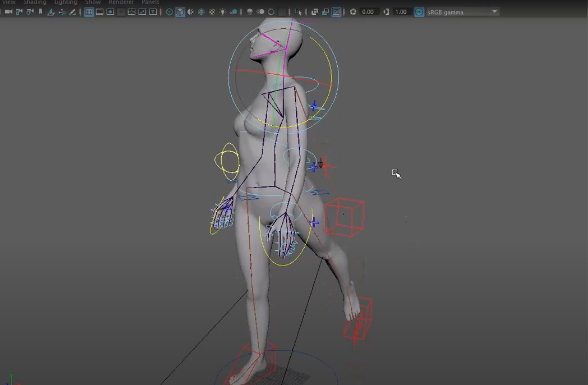Click the Use All Lights bulb icon
This screenshot has height=385, width=588.
(x=223, y=12)
